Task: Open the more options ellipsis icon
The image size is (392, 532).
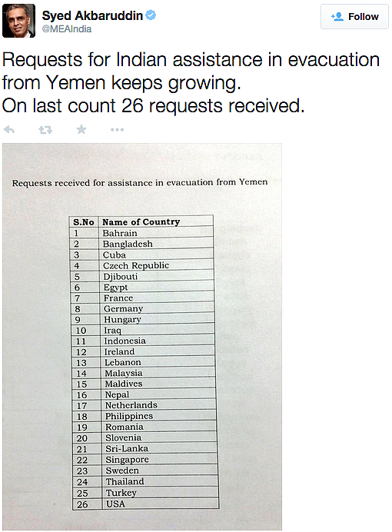Action: pos(117,130)
